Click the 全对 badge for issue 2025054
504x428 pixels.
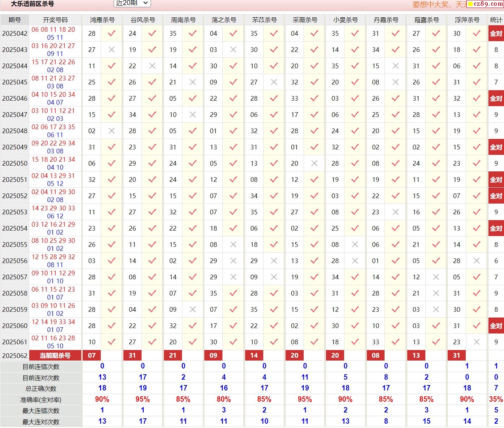point(496,228)
